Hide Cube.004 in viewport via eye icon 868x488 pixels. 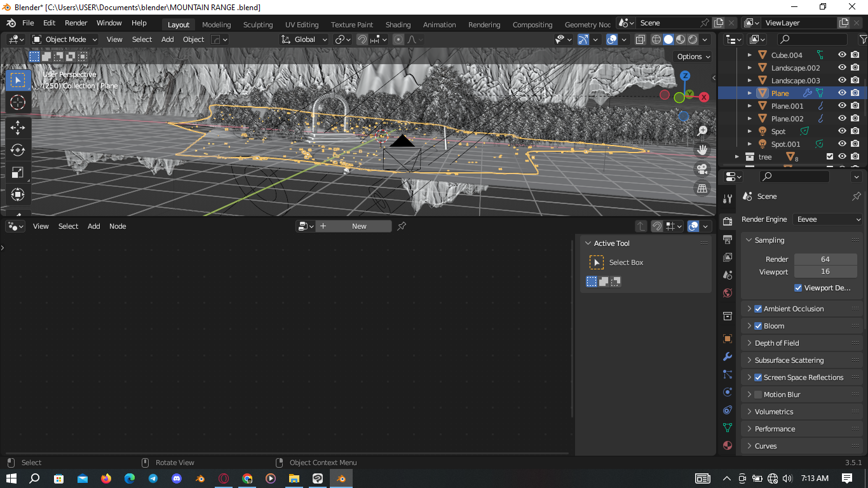pyautogui.click(x=842, y=55)
